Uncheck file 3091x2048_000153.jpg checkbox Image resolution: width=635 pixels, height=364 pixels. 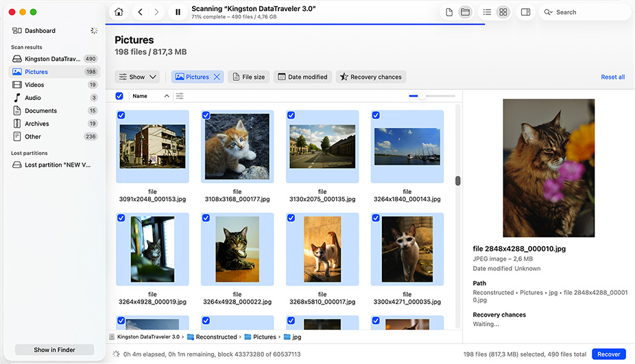click(121, 115)
